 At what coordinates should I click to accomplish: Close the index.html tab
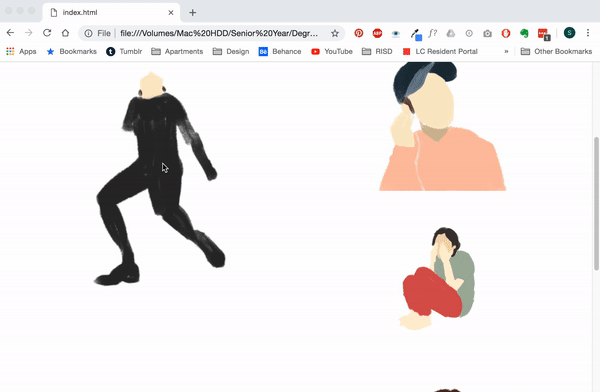(x=171, y=13)
